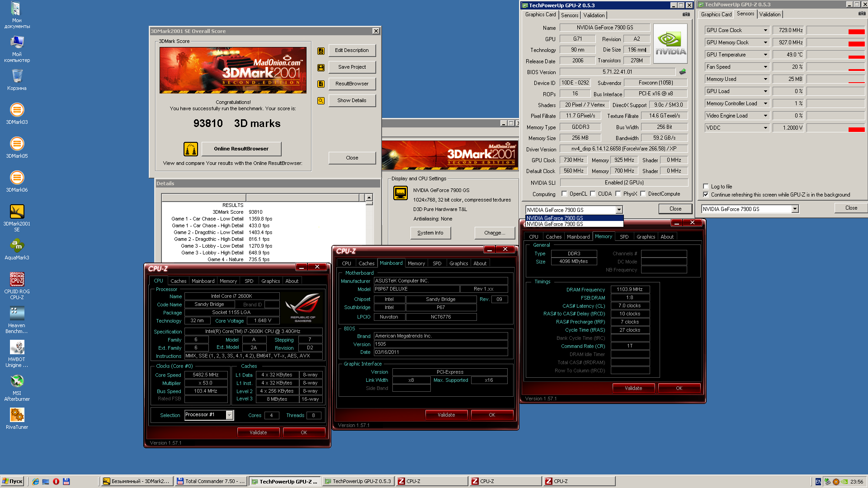Open GPU selector dropdown in Sensors window
This screenshot has height=488, width=868.
point(795,209)
